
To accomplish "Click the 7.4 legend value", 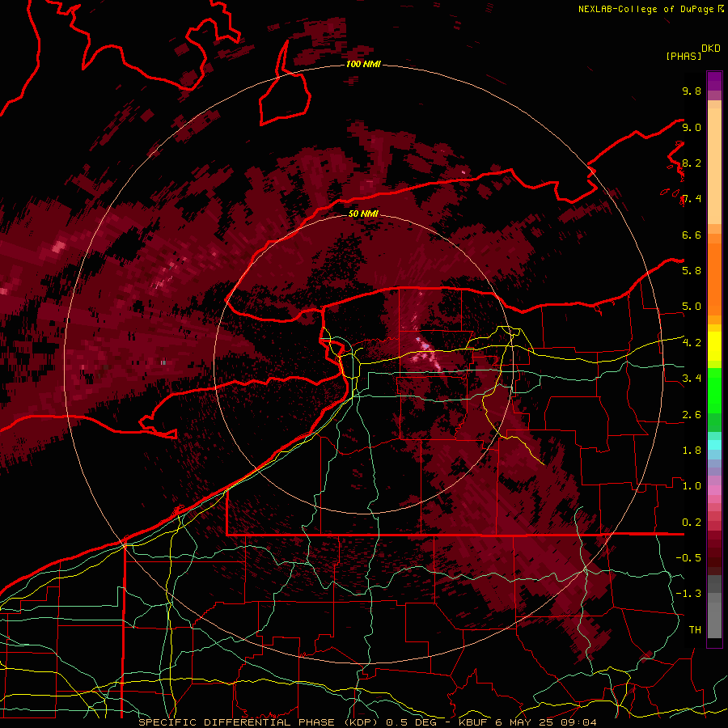I will 692,199.
